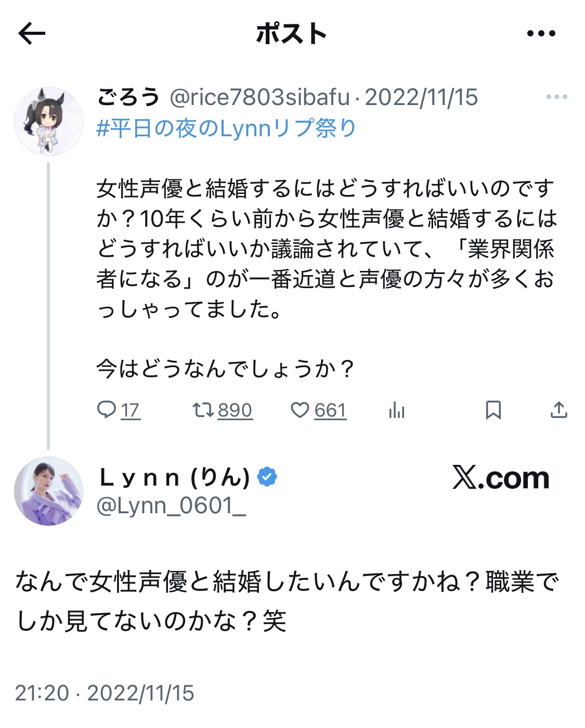
Task: Click the @rice7803sibafu handle
Action: tap(259, 97)
